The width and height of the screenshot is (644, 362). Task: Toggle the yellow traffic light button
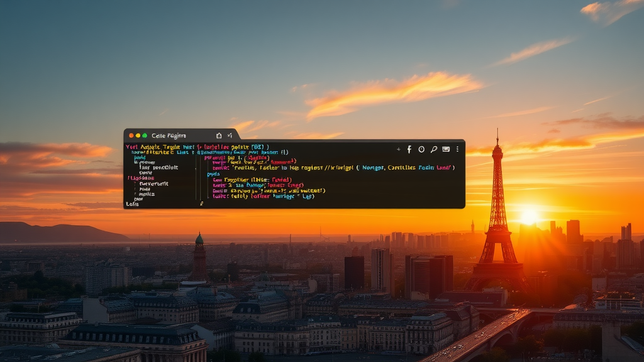point(138,136)
